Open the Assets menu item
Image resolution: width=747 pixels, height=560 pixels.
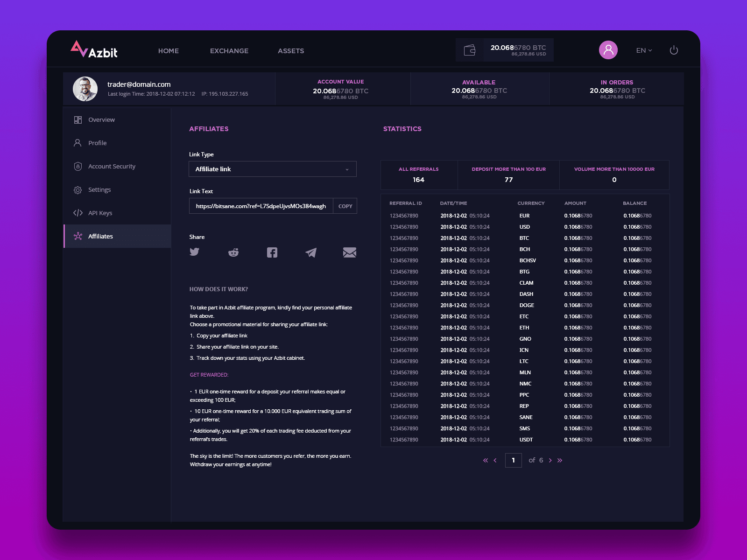click(291, 51)
